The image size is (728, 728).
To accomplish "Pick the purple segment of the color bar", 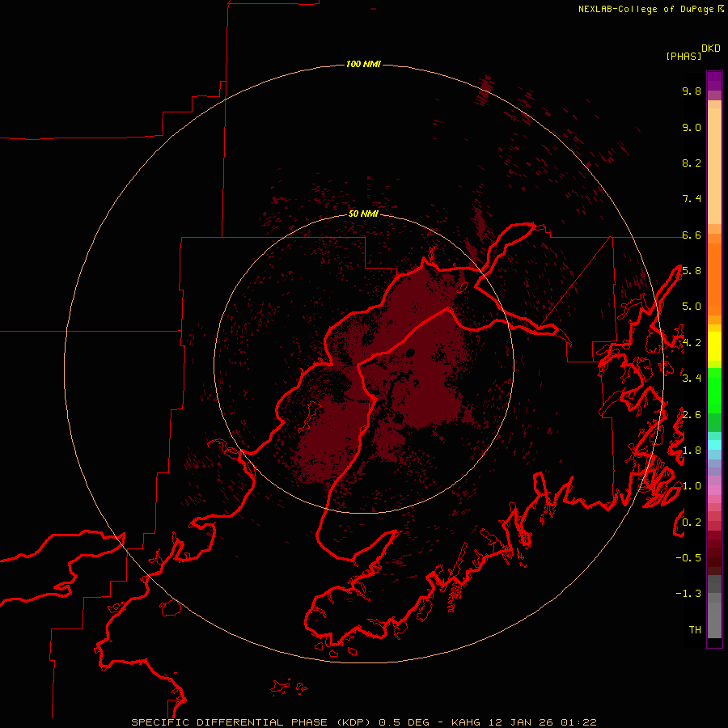I will pyautogui.click(x=714, y=82).
